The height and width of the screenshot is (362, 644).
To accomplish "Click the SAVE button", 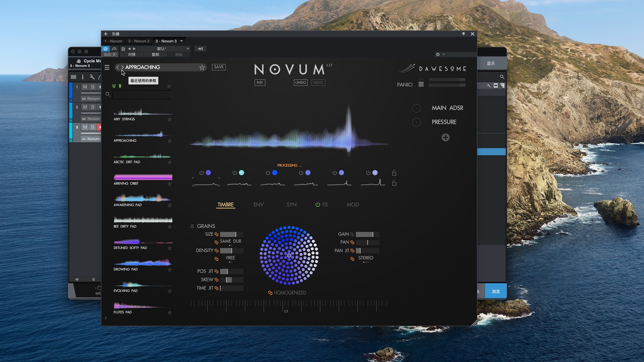I will (219, 67).
